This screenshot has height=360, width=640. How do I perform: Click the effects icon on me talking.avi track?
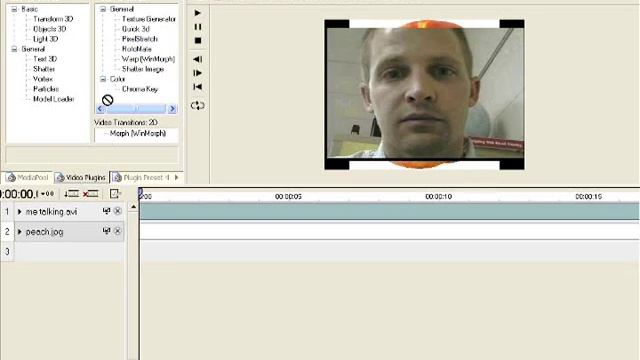tap(107, 211)
